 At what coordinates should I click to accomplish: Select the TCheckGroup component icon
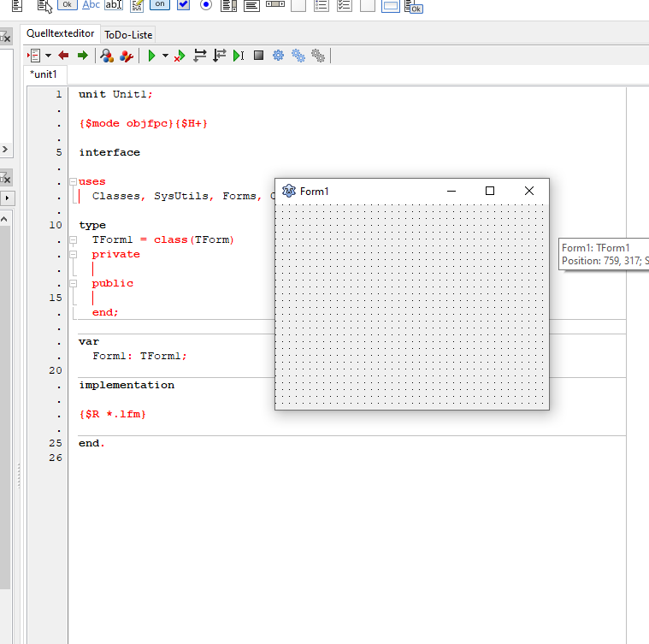click(345, 5)
